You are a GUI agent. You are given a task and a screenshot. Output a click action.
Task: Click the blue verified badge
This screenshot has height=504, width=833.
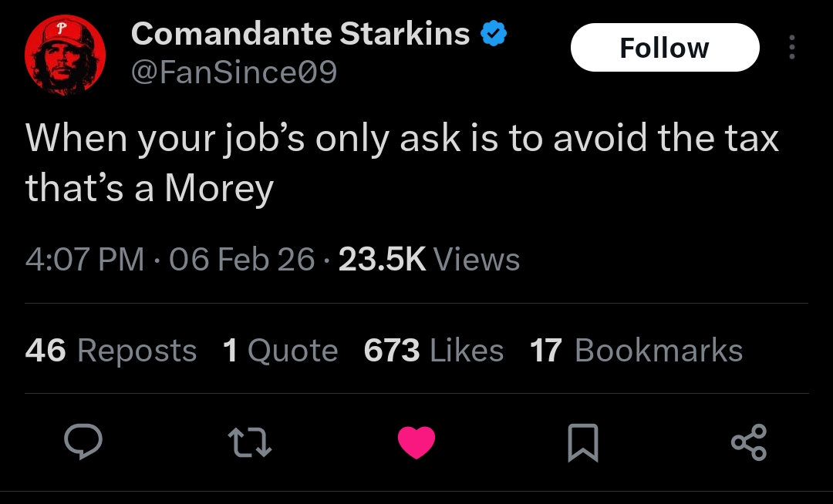[494, 34]
